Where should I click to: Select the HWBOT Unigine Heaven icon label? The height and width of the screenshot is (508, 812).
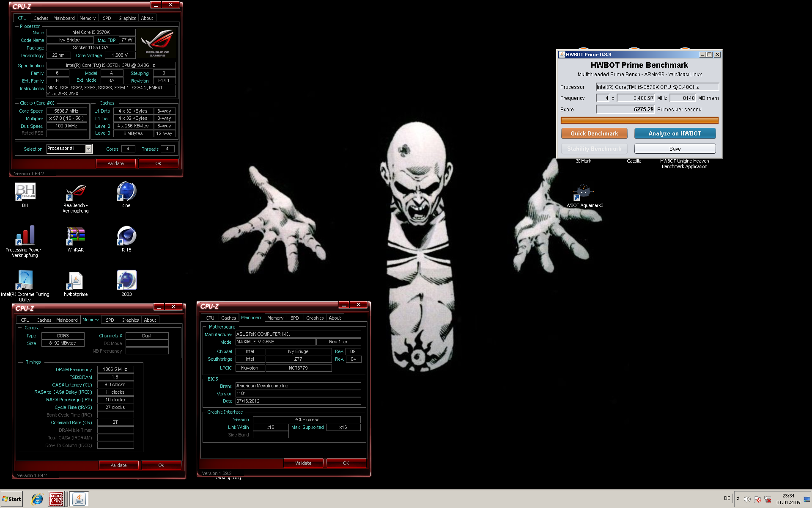(x=684, y=164)
